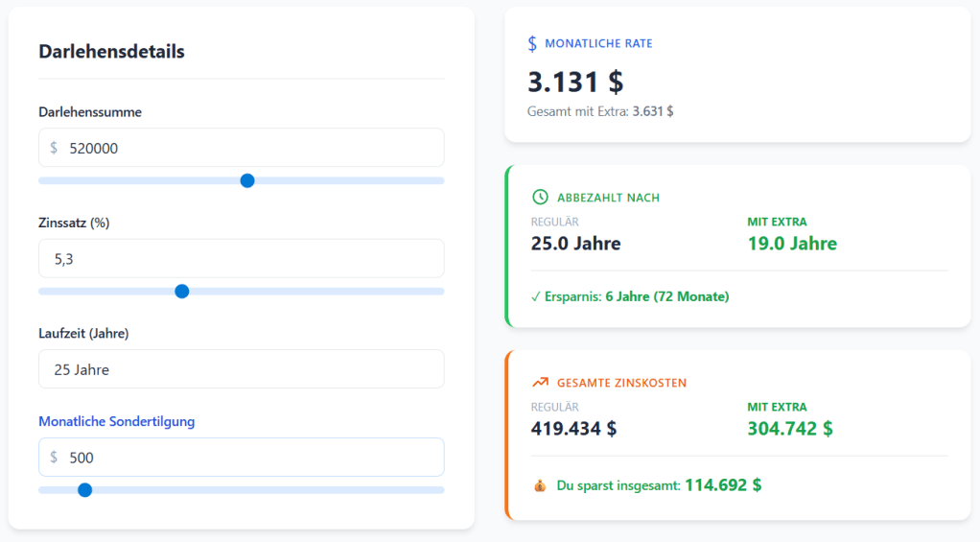This screenshot has height=542, width=980.
Task: Click the green 304.742 $ interest value
Action: pos(789,429)
